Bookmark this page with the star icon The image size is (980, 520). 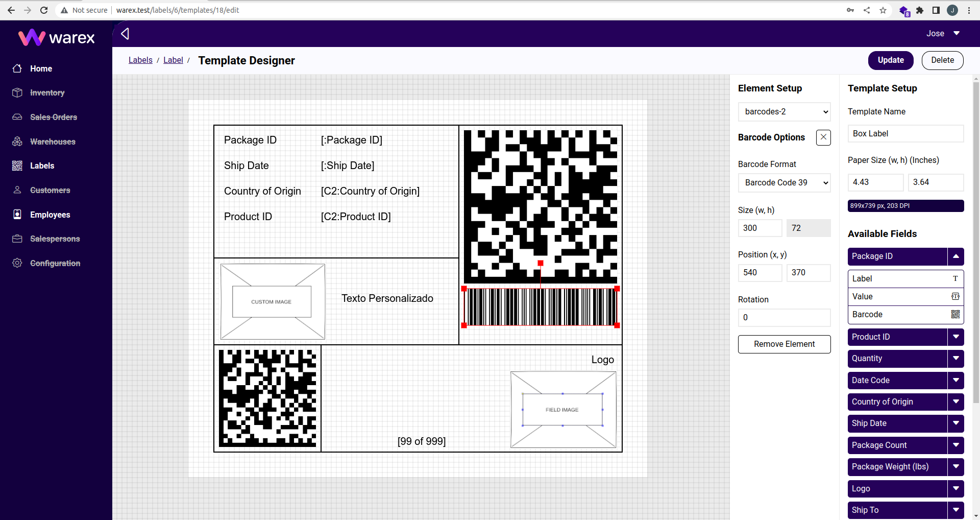coord(883,10)
